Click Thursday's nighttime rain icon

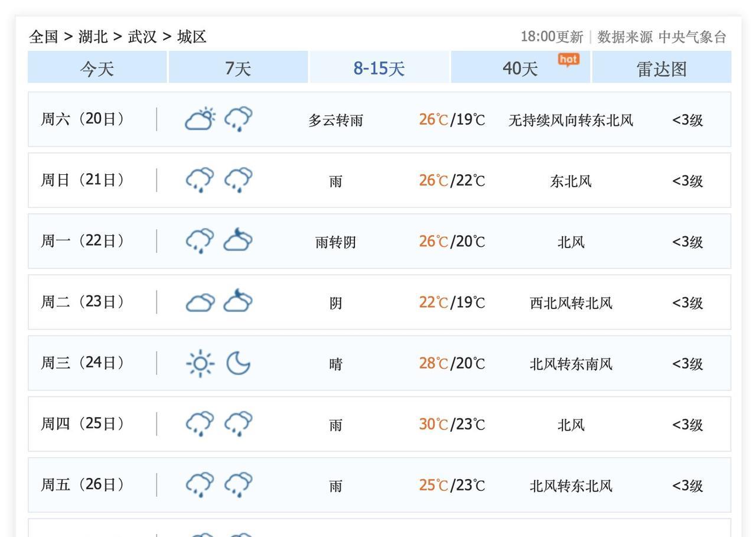(x=238, y=424)
